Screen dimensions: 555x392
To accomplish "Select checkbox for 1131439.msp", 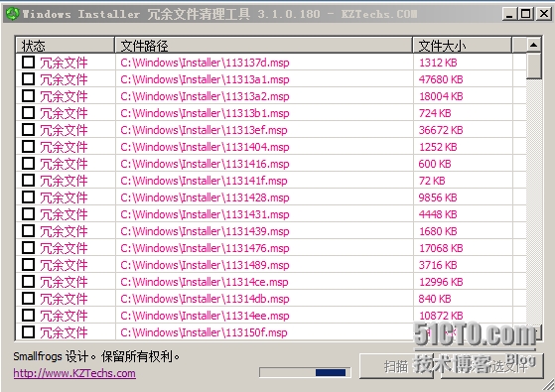I will click(x=29, y=231).
